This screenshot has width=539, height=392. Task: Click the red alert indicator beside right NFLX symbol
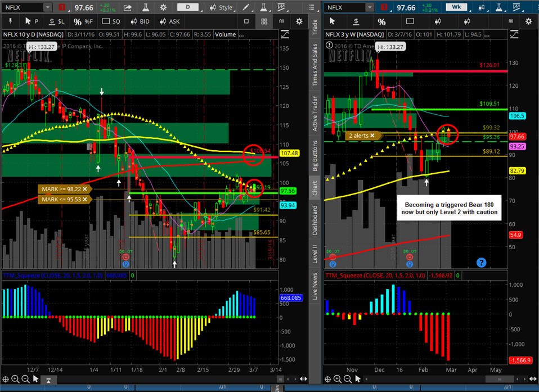click(384, 7)
